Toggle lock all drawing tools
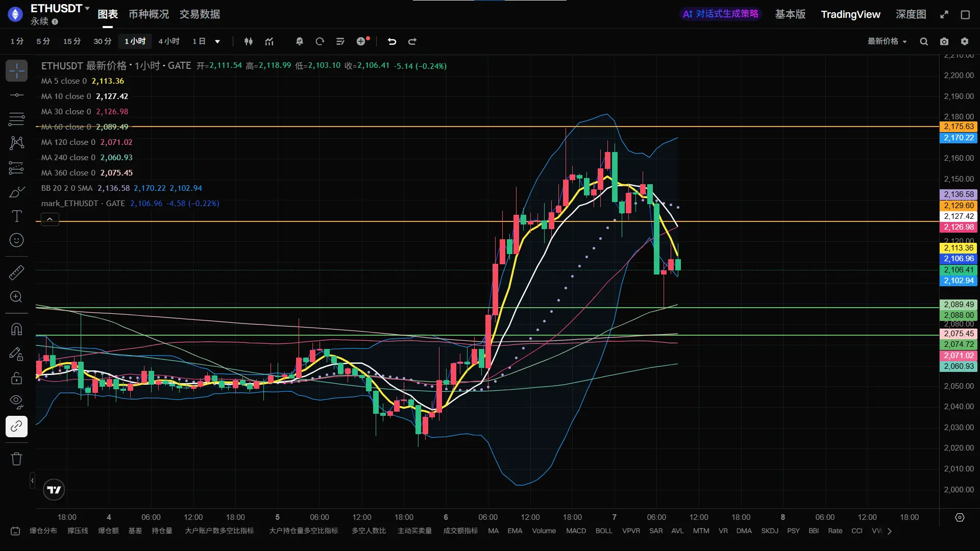The image size is (980, 551). coord(16,378)
